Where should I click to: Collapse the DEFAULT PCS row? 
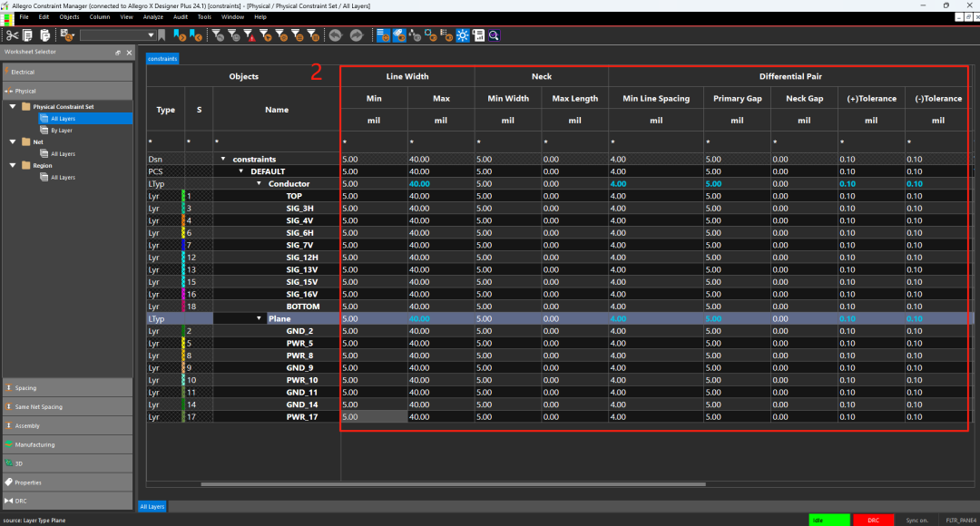point(241,171)
